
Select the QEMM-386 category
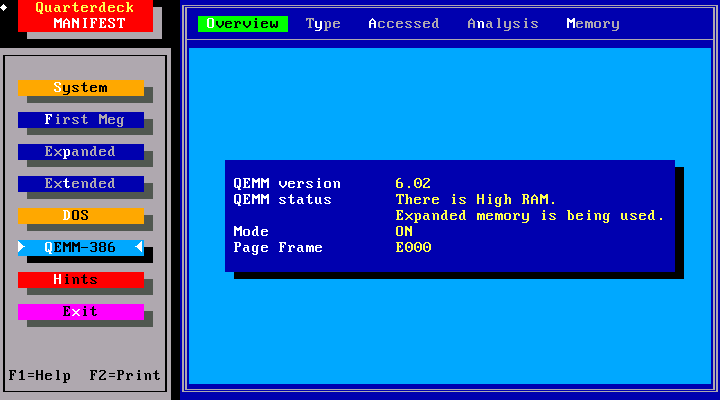(x=81, y=248)
